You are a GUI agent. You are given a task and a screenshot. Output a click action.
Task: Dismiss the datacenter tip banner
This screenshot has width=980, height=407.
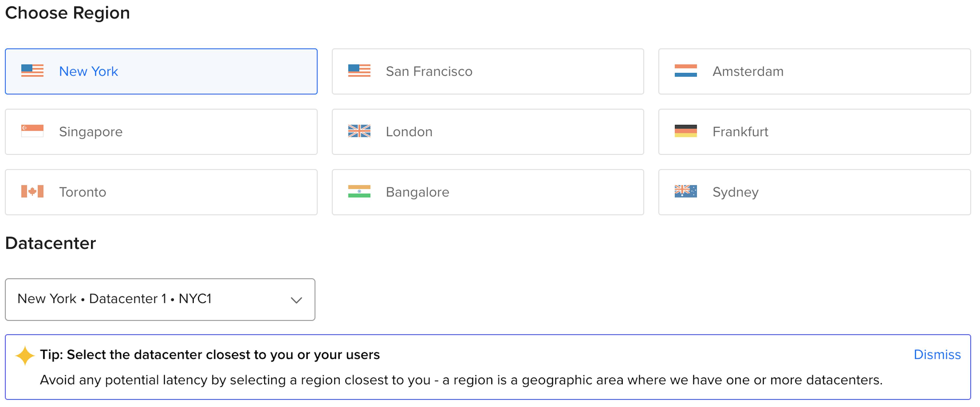point(937,354)
